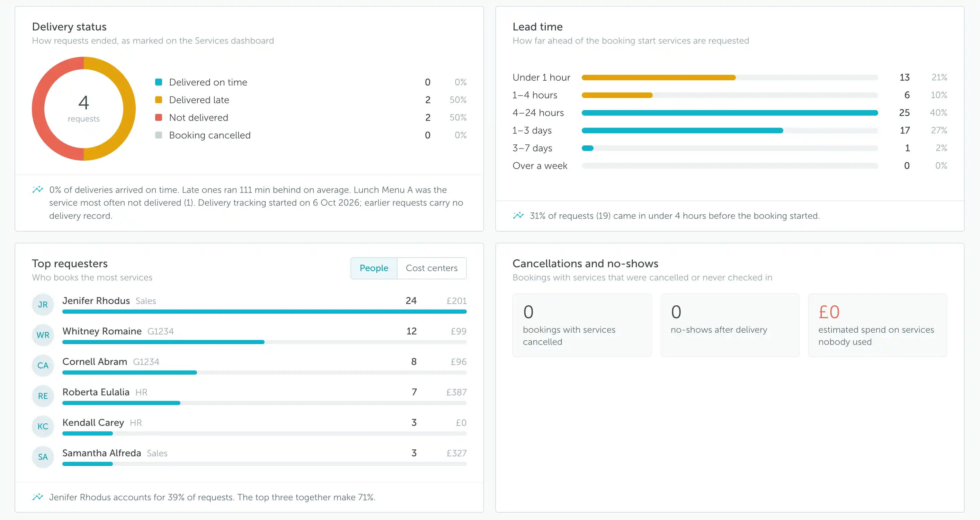Switch to the People tab
980x520 pixels.
pos(374,268)
